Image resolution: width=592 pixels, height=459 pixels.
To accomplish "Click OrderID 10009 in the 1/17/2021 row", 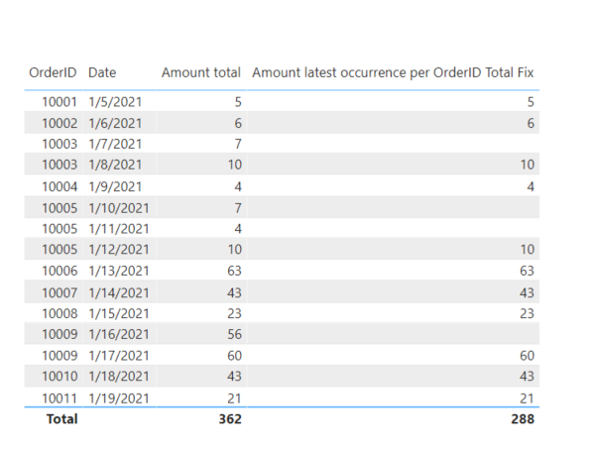I will coord(59,356).
